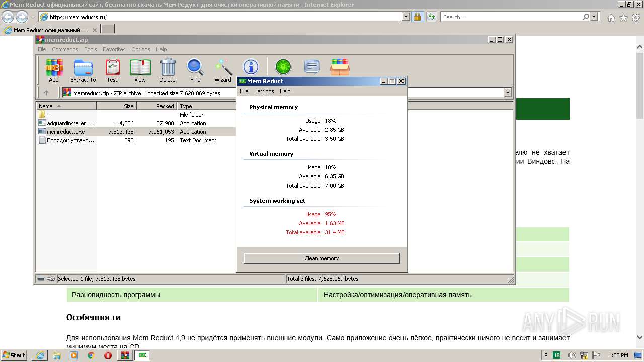Click the IE home icon
Image resolution: width=644 pixels, height=362 pixels.
click(611, 18)
